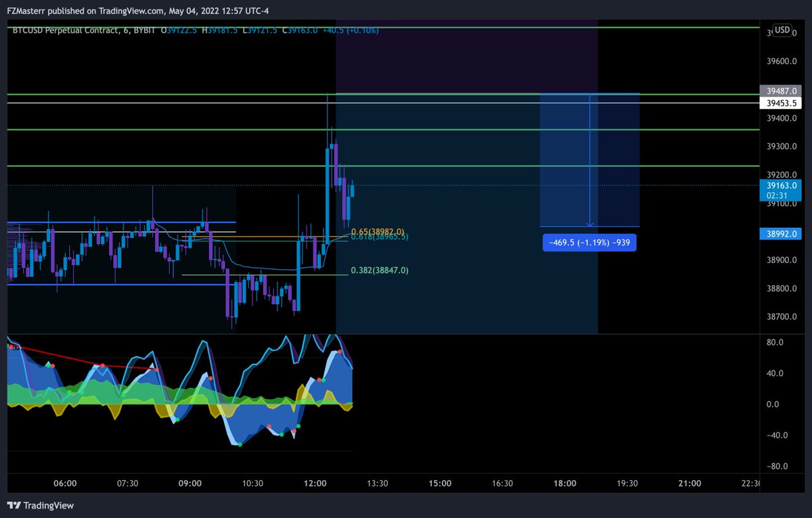Image resolution: width=812 pixels, height=518 pixels.
Task: Click the 38700.0 price scale value
Action: (783, 317)
